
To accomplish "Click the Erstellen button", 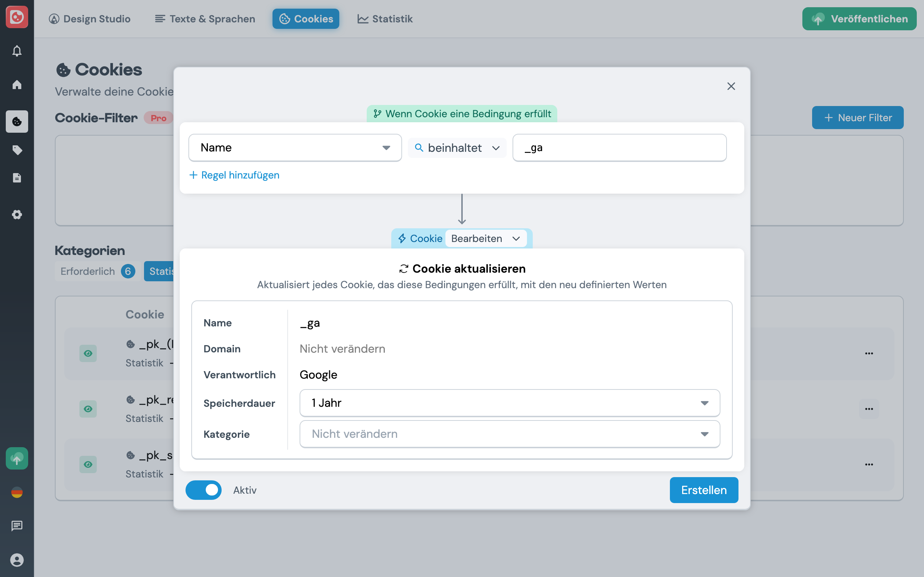I will (703, 490).
